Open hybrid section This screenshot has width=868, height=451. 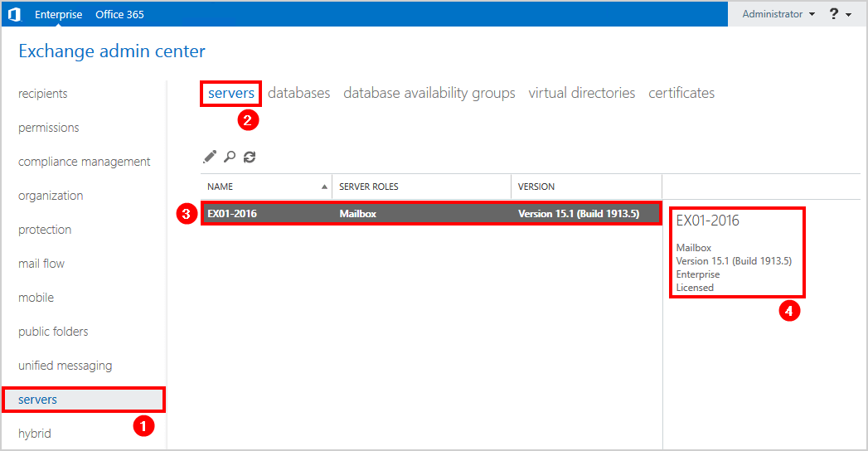(34, 434)
